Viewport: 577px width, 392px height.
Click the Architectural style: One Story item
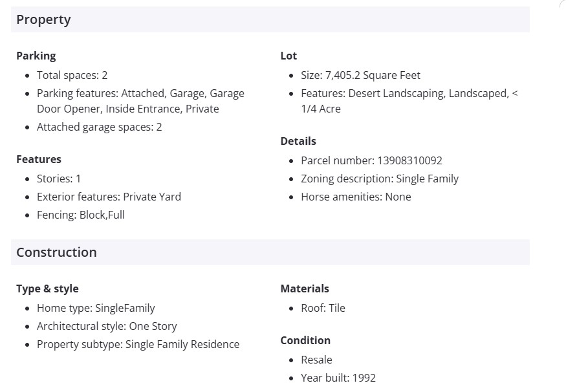coord(107,326)
